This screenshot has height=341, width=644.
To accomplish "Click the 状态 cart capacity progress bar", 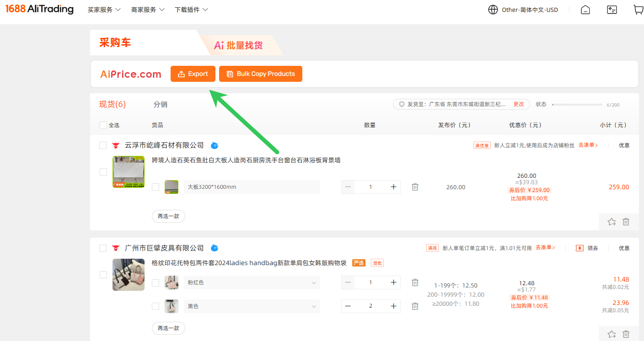I will tap(577, 105).
